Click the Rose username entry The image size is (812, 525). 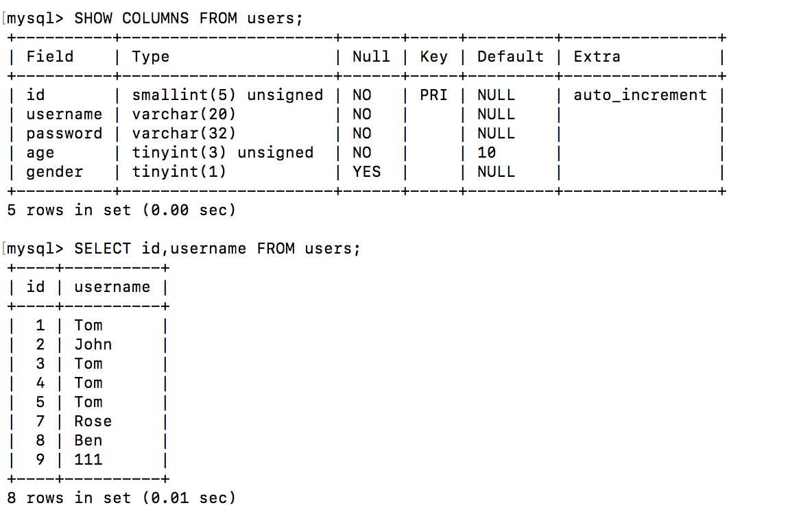coord(93,422)
